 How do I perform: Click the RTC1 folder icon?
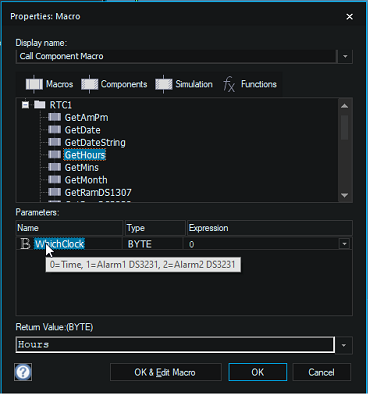click(x=40, y=105)
